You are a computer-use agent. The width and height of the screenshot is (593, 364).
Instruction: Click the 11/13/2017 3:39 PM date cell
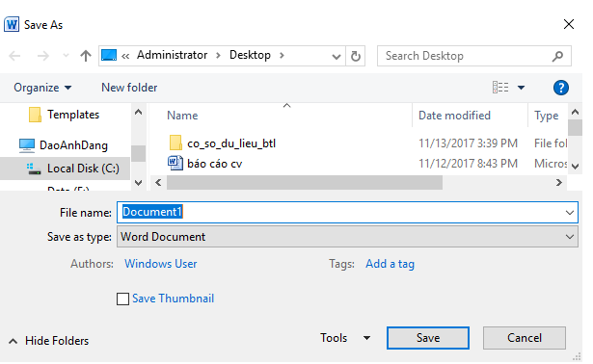pos(468,143)
